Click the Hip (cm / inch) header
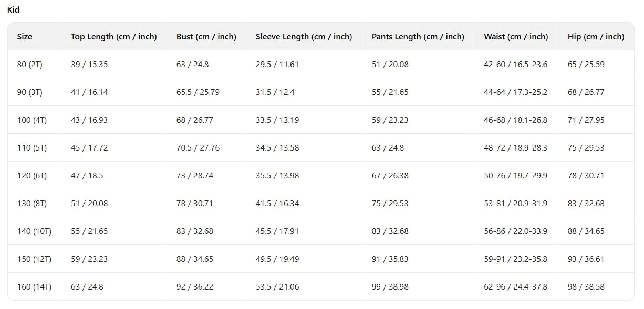This screenshot has width=644, height=309. tap(596, 37)
